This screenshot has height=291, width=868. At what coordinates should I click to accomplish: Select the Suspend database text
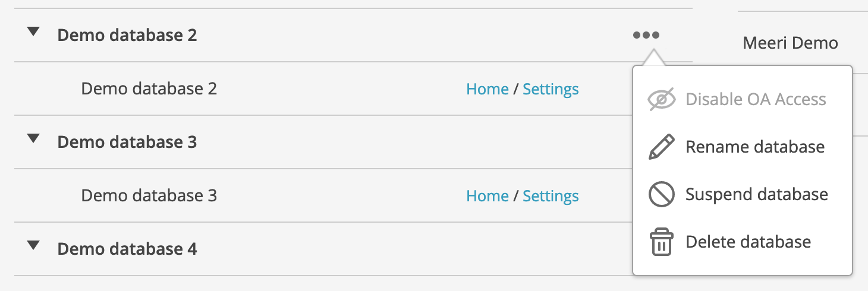pos(756,194)
